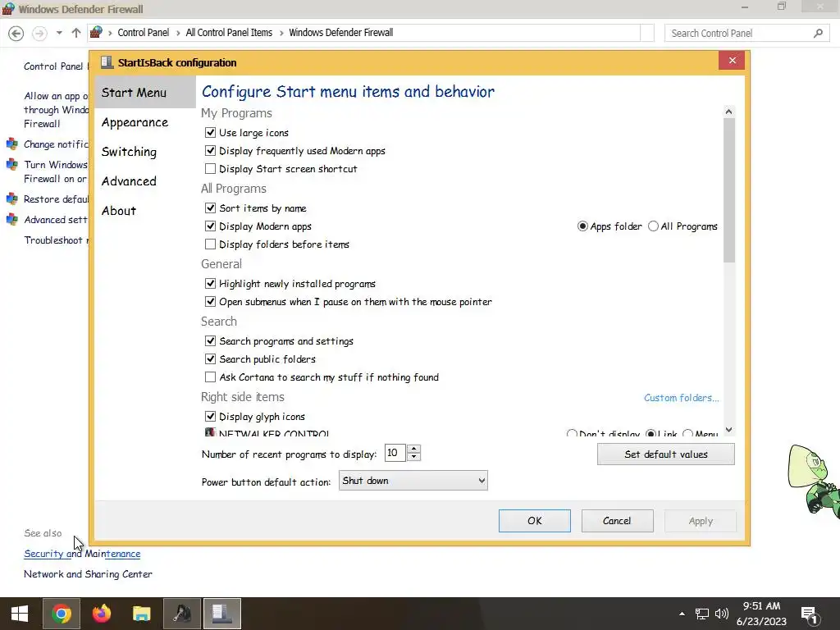Click All Control Panel Items breadcrumb
Image resolution: width=840 pixels, height=630 pixels.
[x=229, y=33]
